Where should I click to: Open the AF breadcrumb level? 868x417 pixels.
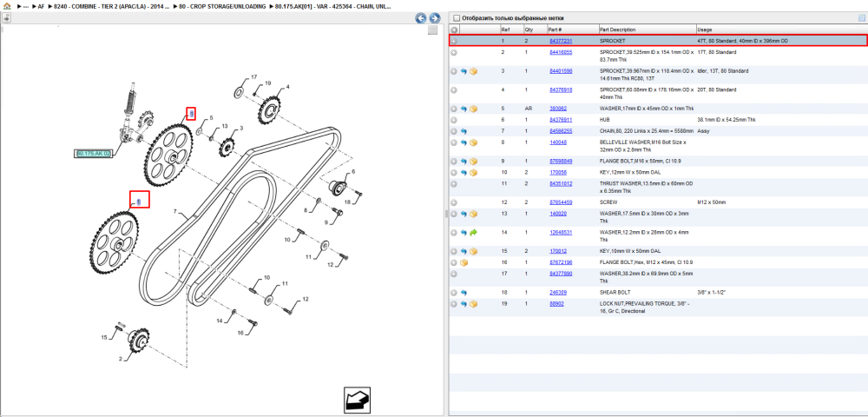(42, 7)
